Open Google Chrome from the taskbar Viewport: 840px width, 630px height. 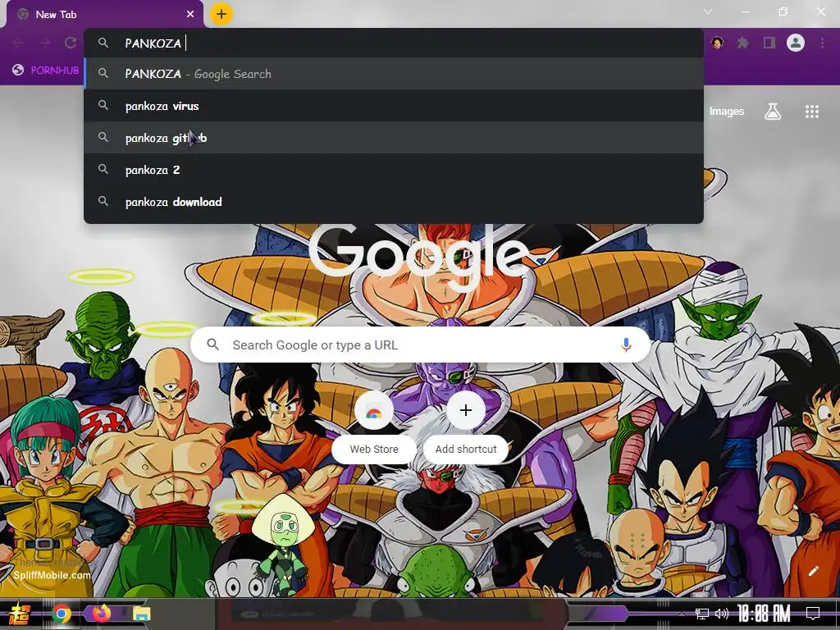pyautogui.click(x=61, y=614)
